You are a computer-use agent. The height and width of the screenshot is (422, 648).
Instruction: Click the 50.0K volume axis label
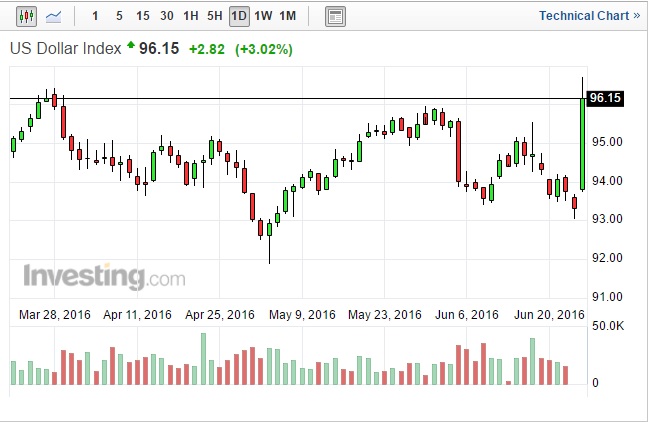(x=608, y=326)
